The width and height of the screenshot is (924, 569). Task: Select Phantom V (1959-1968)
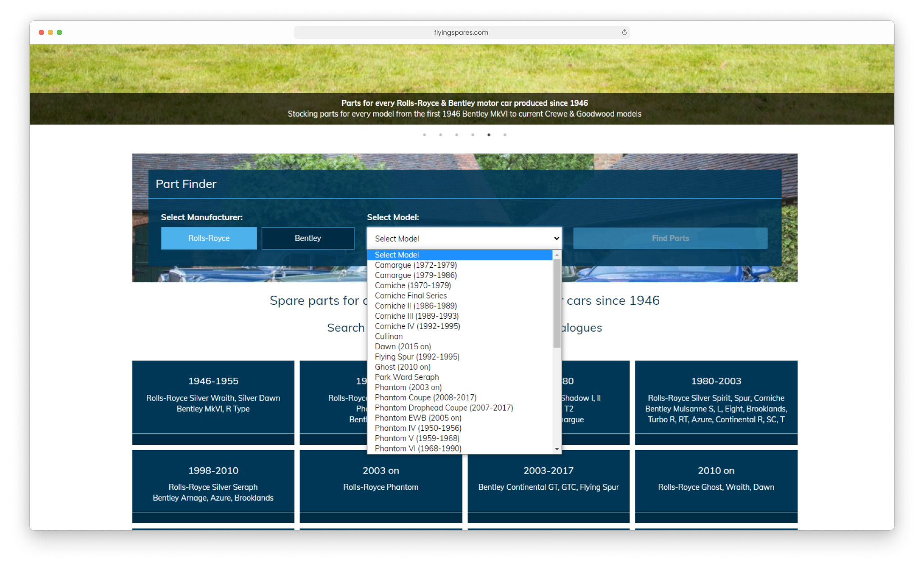pos(460,438)
